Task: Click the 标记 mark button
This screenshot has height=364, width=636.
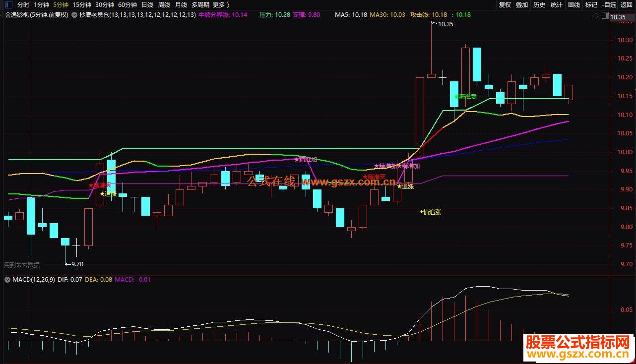Action: 591,5
